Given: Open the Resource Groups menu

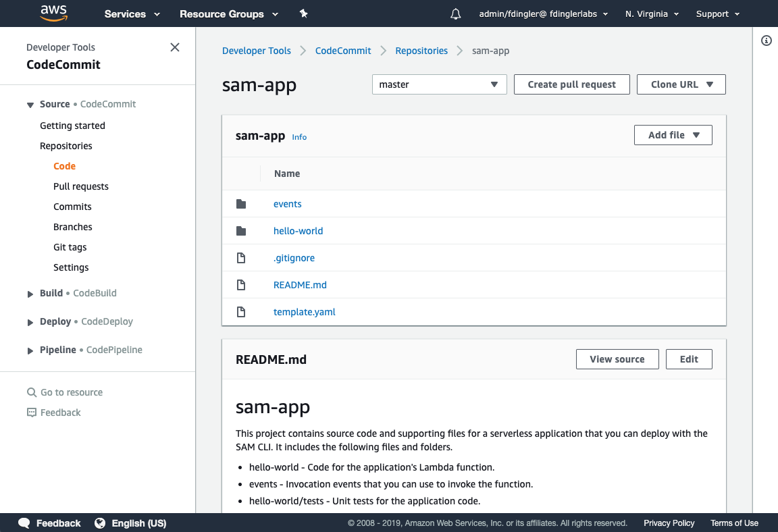Looking at the screenshot, I should coord(229,14).
